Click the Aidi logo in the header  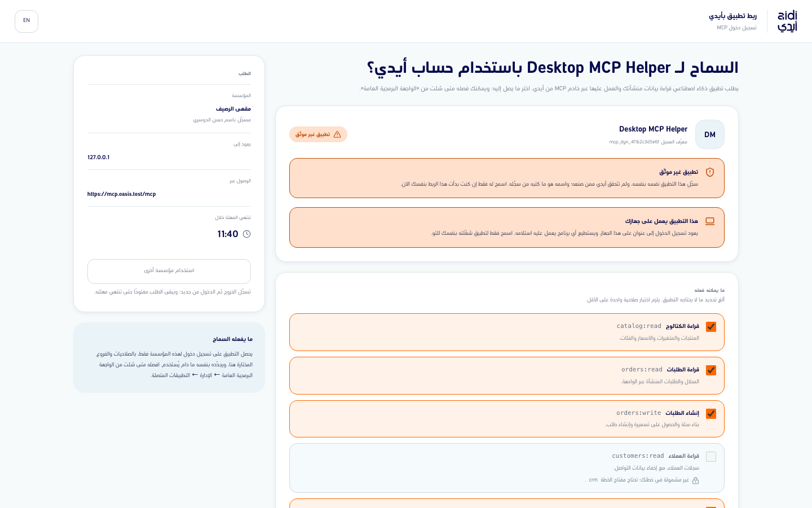[x=787, y=21]
